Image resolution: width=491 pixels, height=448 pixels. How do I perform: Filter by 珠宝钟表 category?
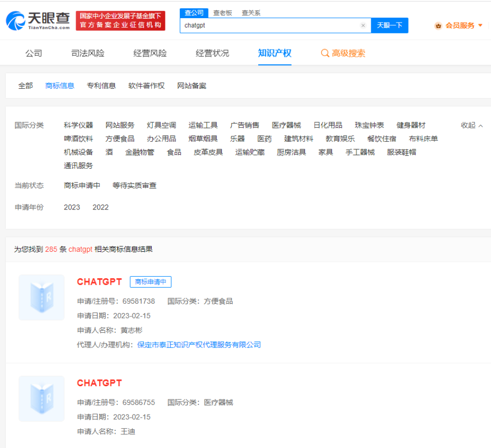(x=370, y=125)
